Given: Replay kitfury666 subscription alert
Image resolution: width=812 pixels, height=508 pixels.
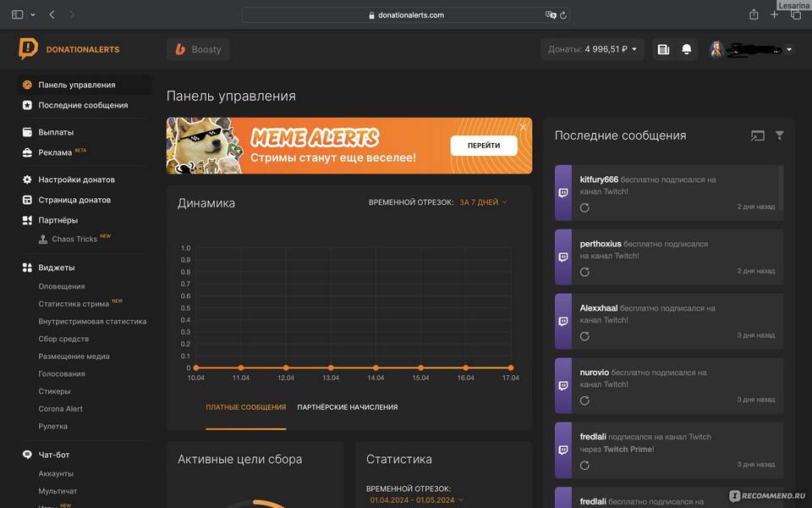Looking at the screenshot, I should (584, 208).
